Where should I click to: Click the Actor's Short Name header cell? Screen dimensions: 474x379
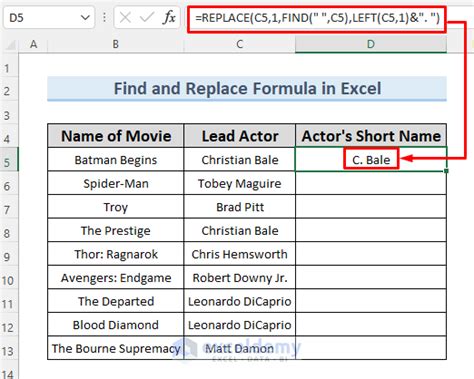371,136
